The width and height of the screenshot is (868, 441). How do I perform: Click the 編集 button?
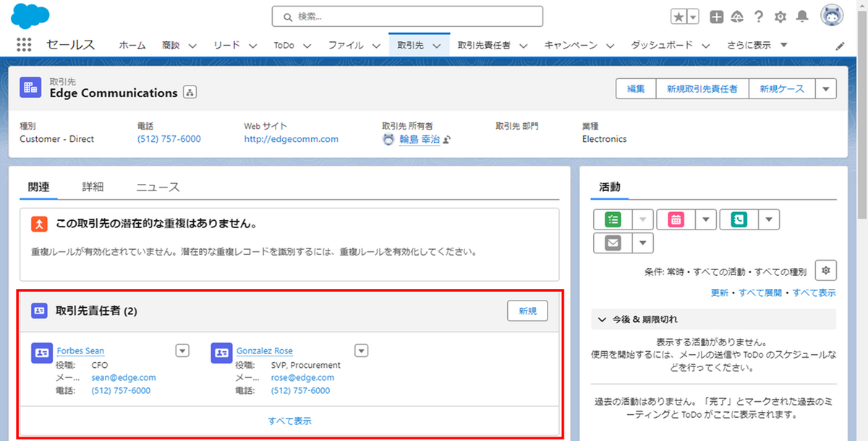(636, 88)
